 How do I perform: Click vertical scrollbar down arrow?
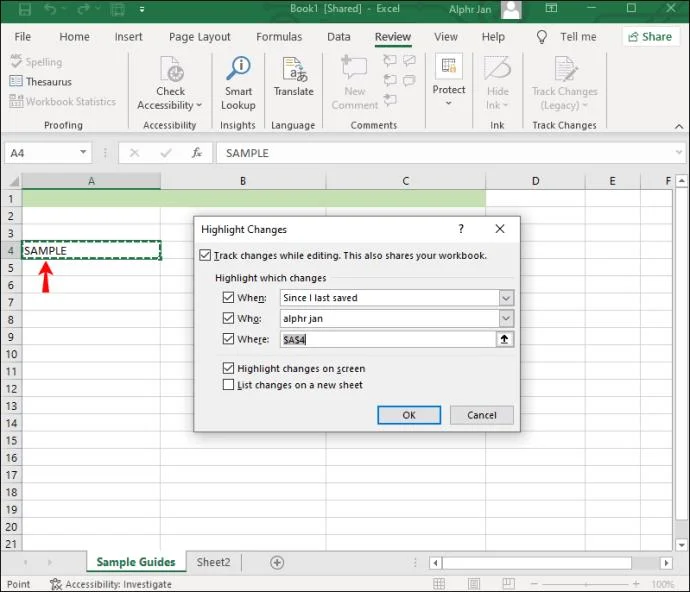point(681,545)
